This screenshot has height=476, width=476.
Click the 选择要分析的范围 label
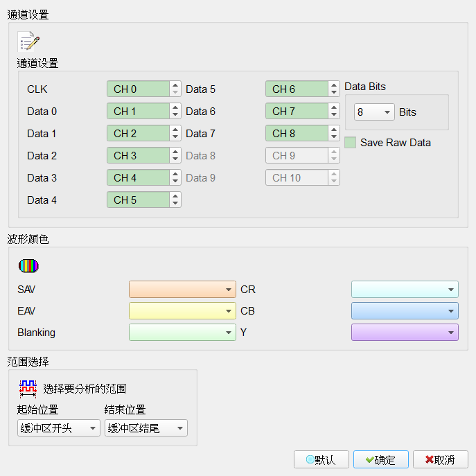[85, 389]
